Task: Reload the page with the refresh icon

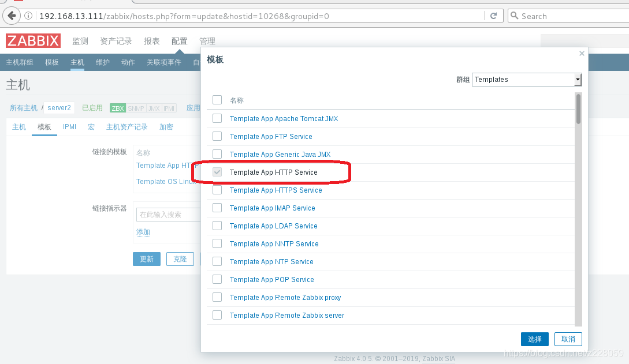Action: click(x=493, y=16)
